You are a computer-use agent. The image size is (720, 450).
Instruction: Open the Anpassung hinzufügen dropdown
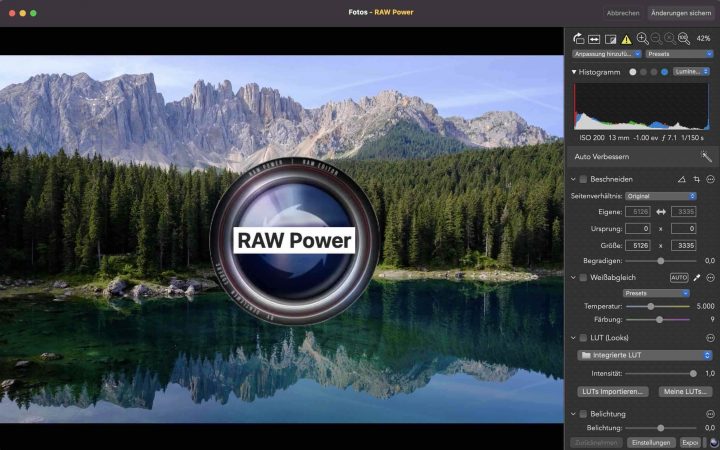tap(607, 54)
